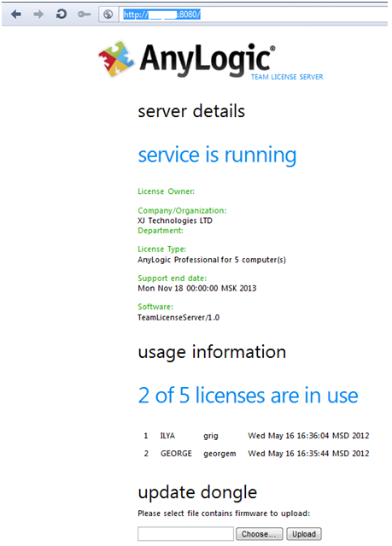
Task: Select the address bar URL field
Action: tap(254, 15)
